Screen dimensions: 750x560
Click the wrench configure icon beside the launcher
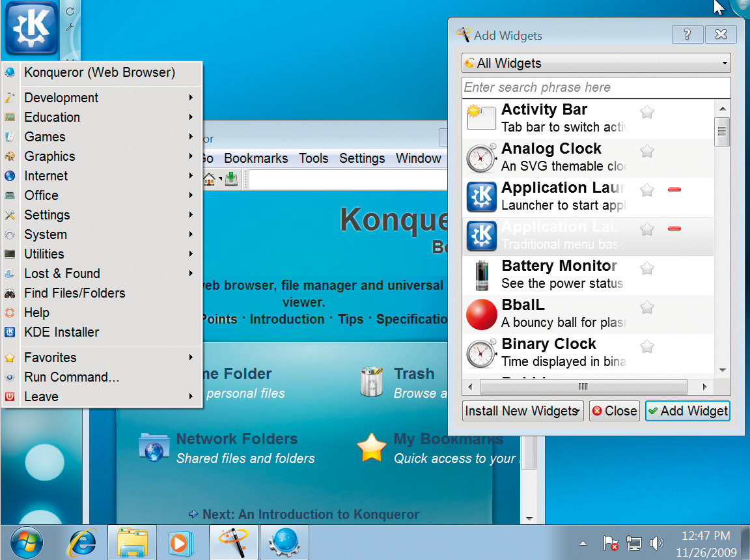tap(70, 27)
